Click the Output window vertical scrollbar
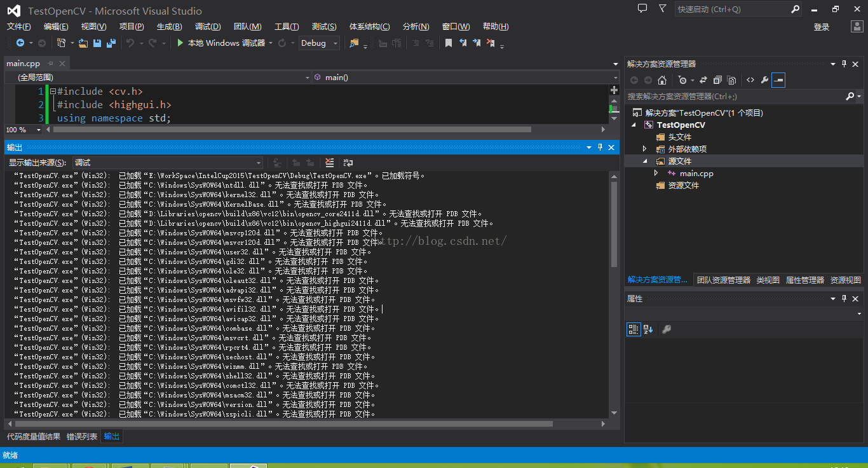This screenshot has height=468, width=868. [x=614, y=224]
